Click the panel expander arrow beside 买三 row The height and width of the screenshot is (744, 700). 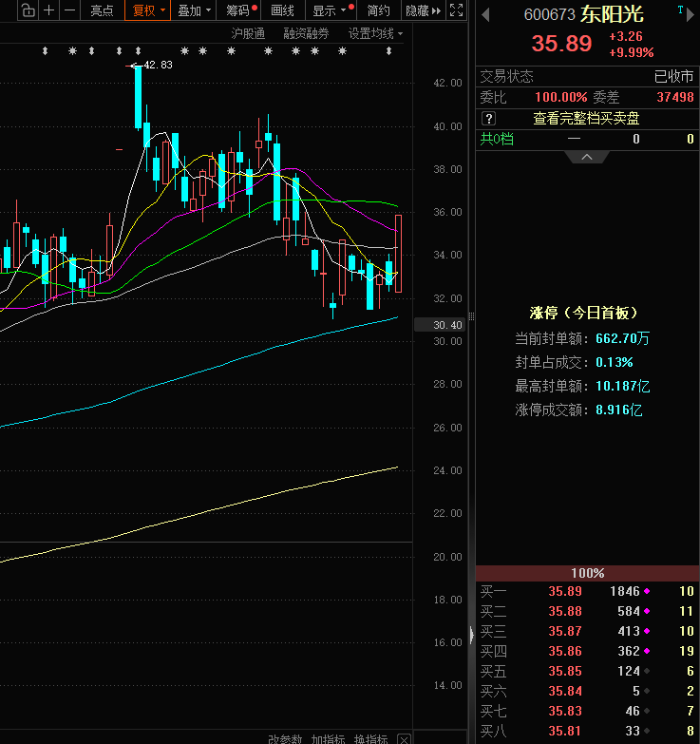pyautogui.click(x=471, y=635)
